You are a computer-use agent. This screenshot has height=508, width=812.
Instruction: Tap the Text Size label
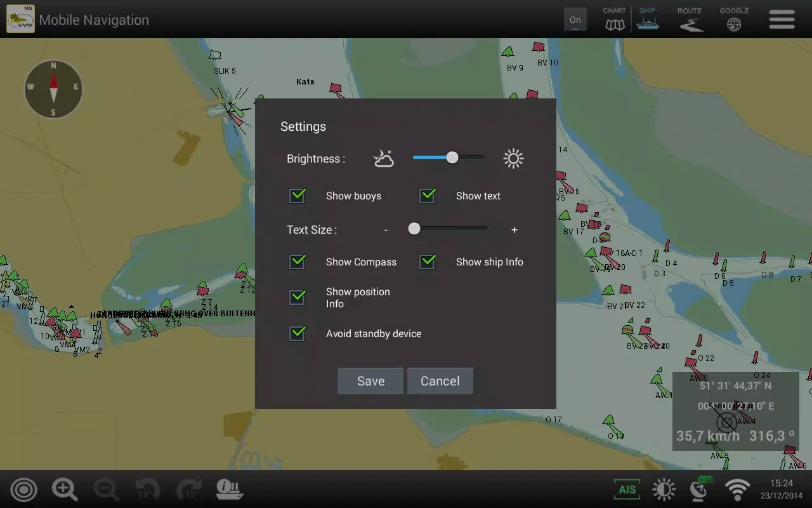tap(311, 230)
